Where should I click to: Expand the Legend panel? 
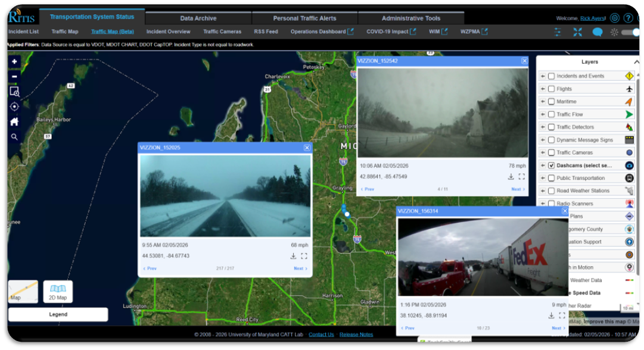coord(58,314)
